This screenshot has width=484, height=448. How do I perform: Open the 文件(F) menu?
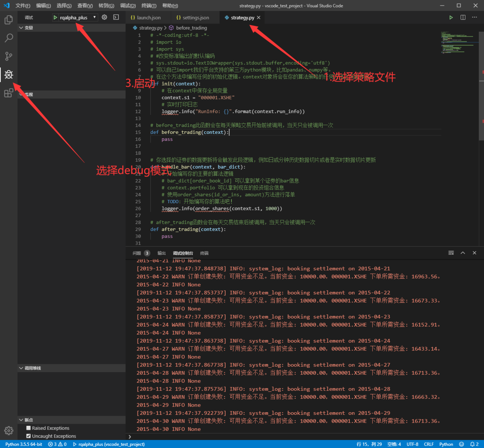click(23, 5)
